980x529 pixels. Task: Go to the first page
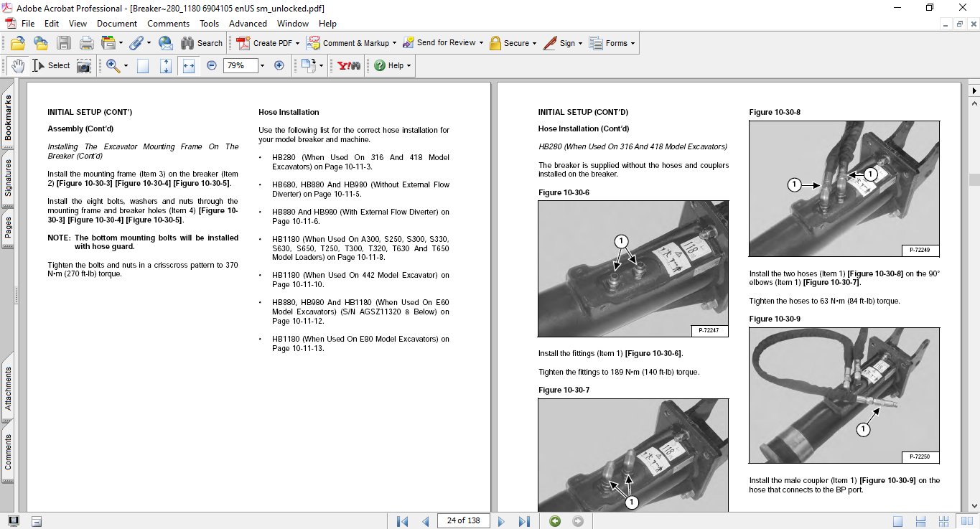(x=403, y=521)
